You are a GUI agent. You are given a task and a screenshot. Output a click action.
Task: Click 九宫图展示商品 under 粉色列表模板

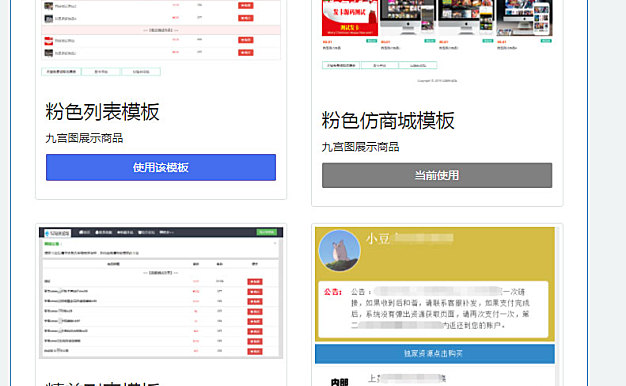tap(84, 139)
